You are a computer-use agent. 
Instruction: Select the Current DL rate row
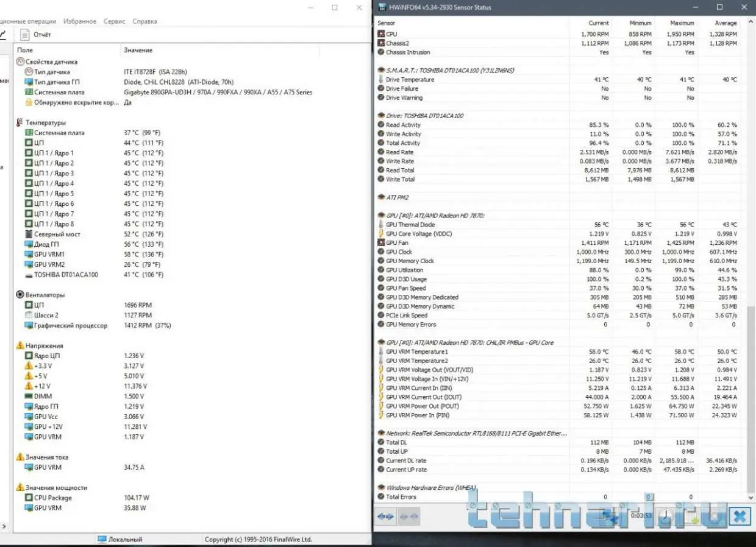pos(558,461)
